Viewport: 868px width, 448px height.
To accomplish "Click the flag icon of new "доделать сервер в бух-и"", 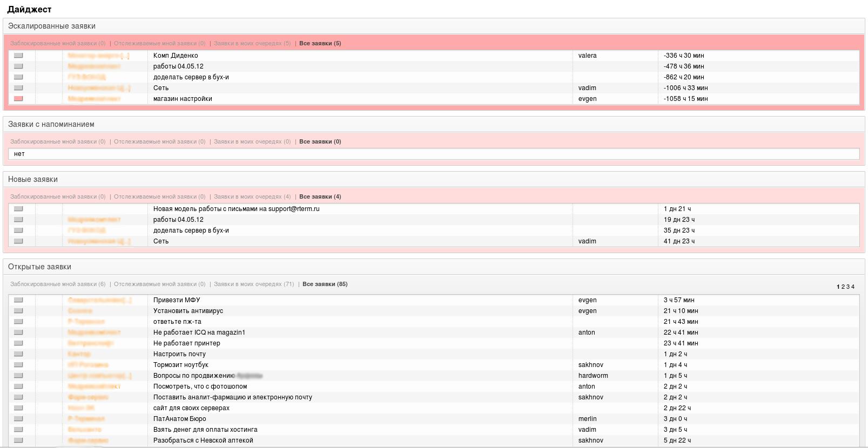I will tap(18, 230).
